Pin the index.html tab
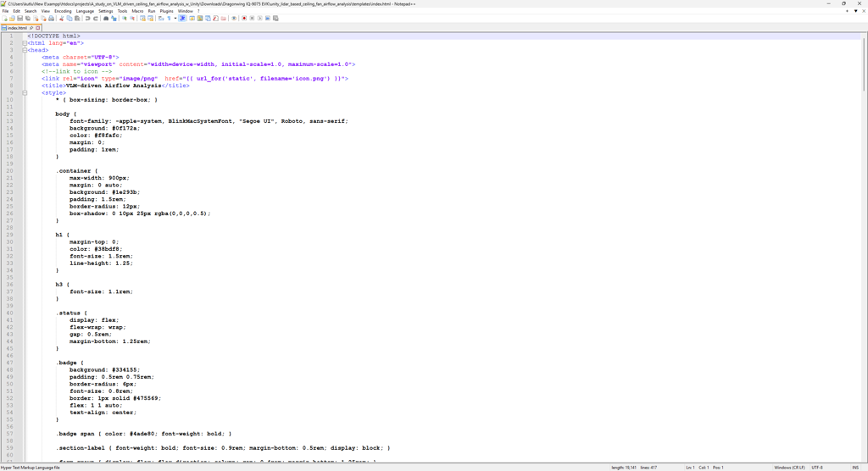The height and width of the screenshot is (471, 868). click(x=31, y=28)
